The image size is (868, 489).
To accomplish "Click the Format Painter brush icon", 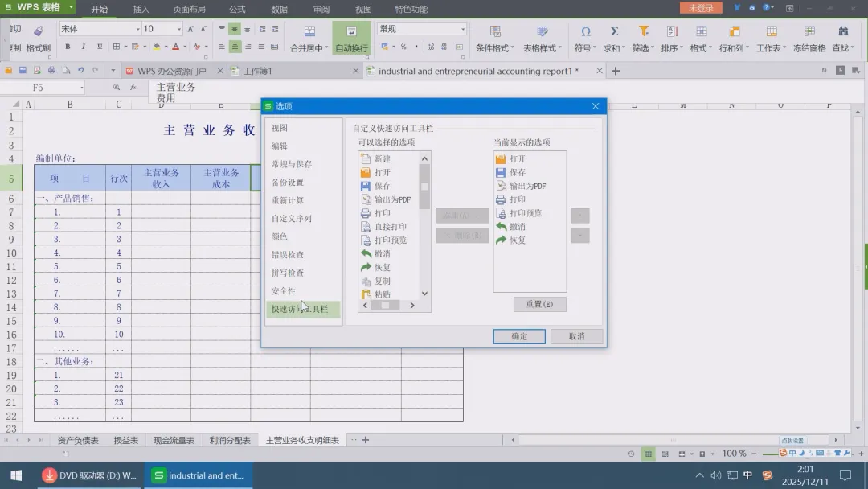I will pos(39,31).
